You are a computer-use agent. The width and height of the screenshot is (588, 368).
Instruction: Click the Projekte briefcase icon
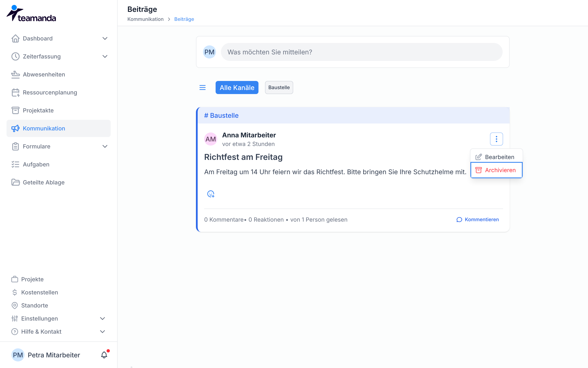14,279
